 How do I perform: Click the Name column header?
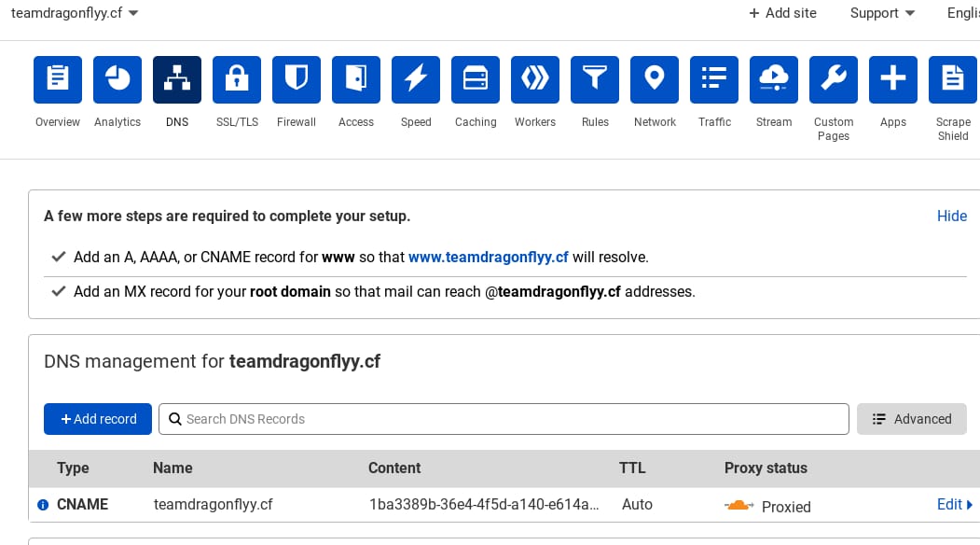[x=173, y=468]
